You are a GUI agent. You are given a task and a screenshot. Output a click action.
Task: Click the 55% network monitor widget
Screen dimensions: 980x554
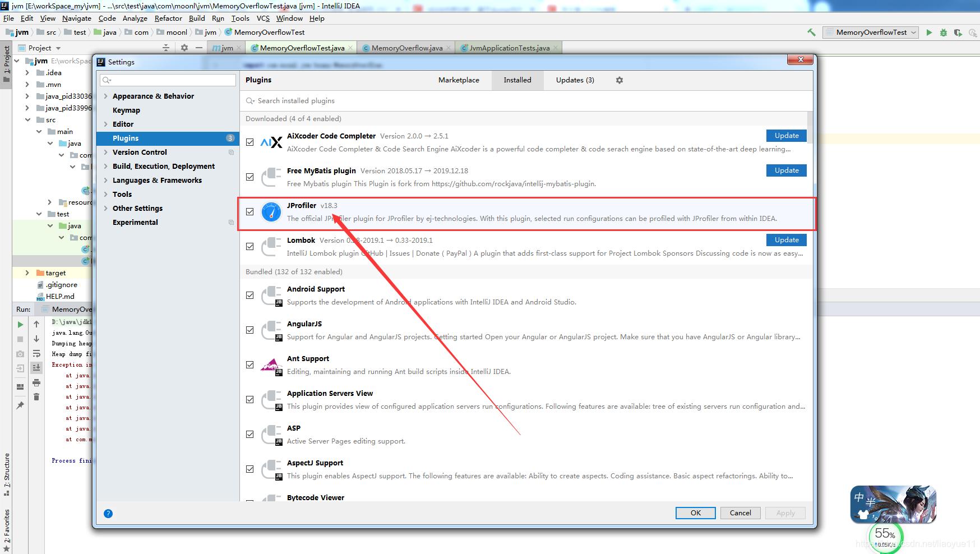pos(886,537)
